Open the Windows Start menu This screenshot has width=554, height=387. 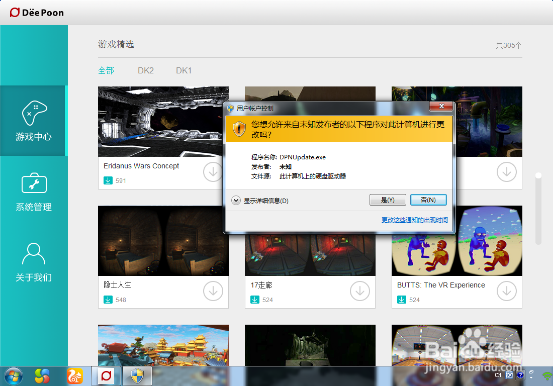(13, 376)
